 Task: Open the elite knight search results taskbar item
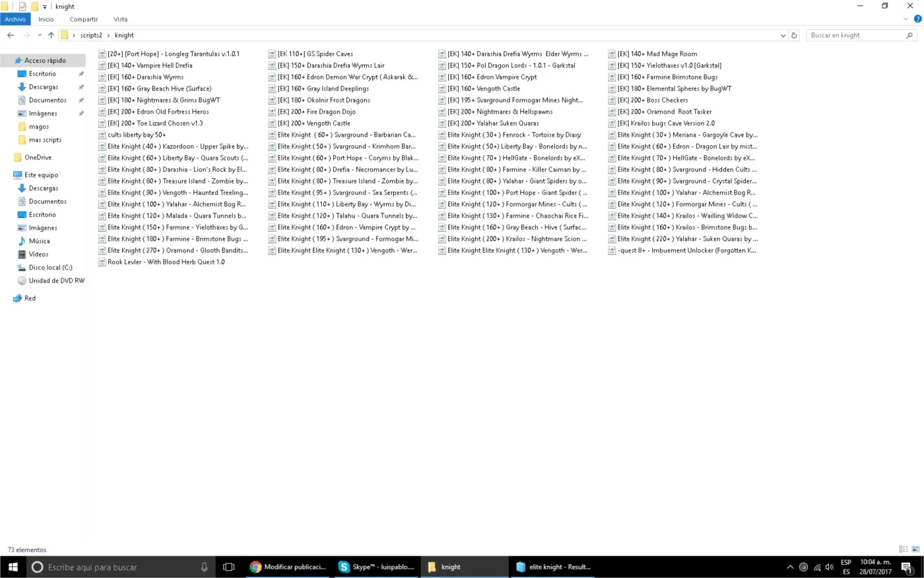pos(553,567)
